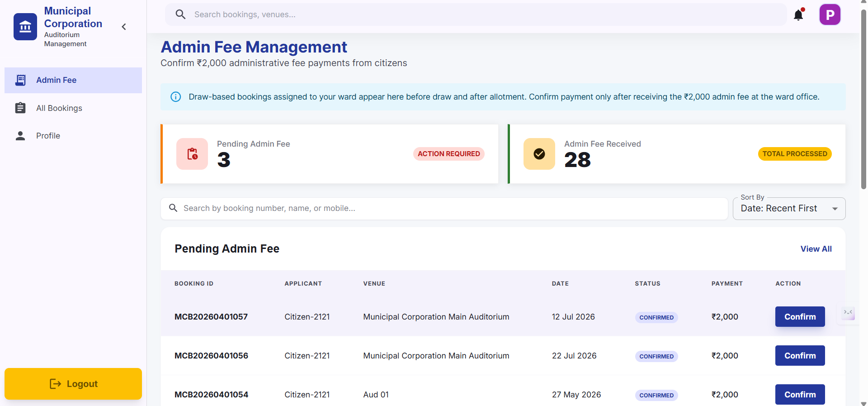Click the Municipal Corporation building logo icon
The height and width of the screenshot is (406, 868).
25,27
